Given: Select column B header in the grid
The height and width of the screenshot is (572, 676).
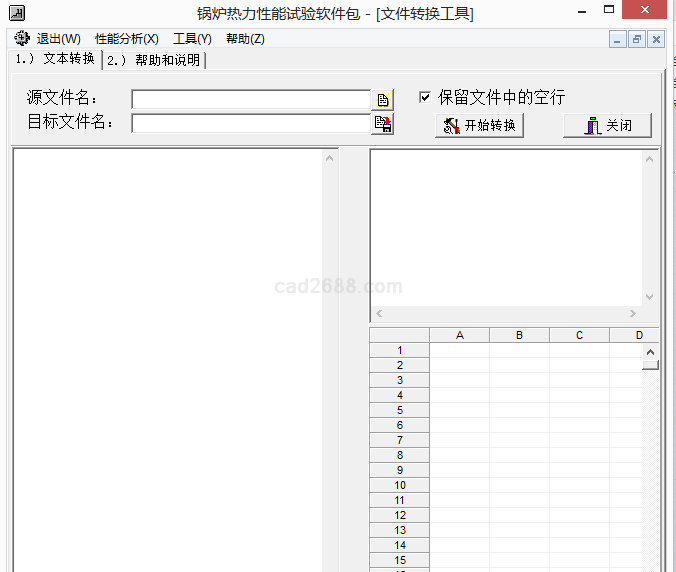Looking at the screenshot, I should pyautogui.click(x=519, y=336).
